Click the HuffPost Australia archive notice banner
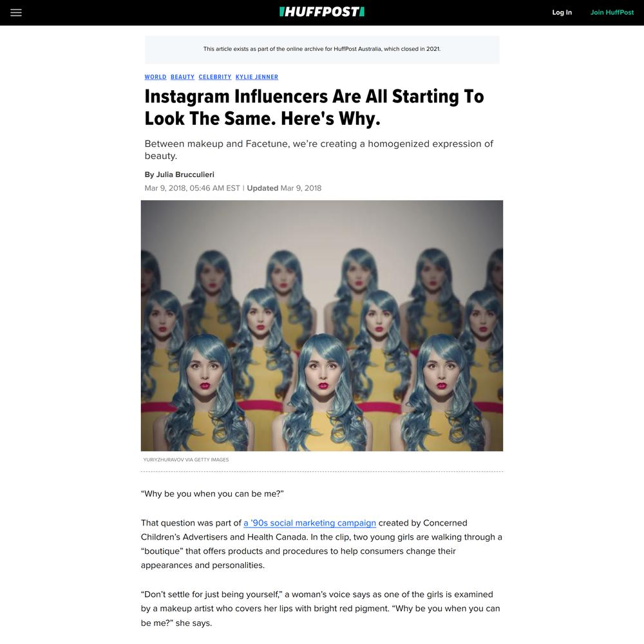The image size is (644, 644). point(322,50)
